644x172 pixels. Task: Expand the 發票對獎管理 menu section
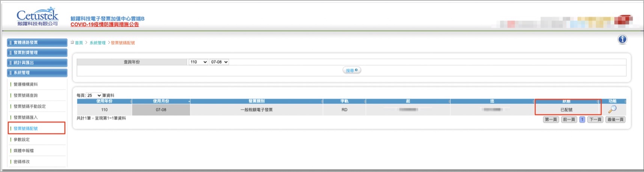(x=37, y=53)
